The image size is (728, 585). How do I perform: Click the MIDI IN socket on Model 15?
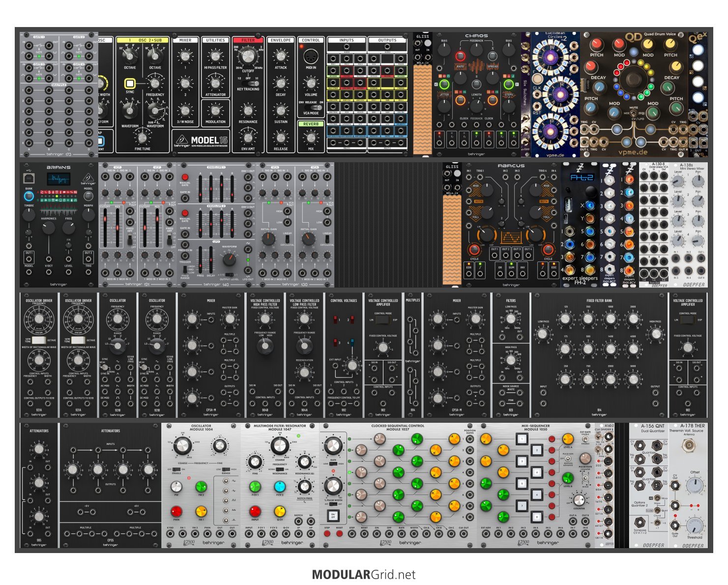coord(311,56)
